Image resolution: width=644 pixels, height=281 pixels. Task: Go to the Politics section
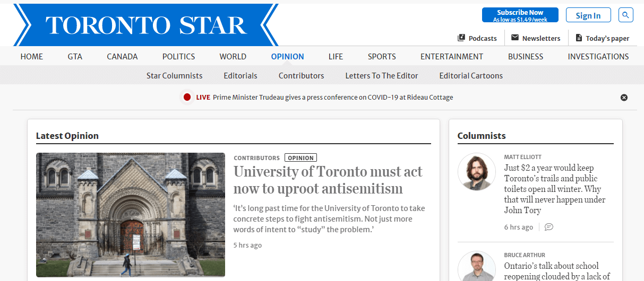[178, 57]
